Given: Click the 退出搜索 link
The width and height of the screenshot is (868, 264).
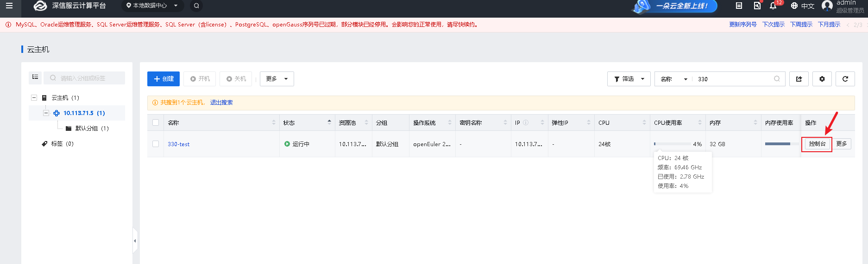Looking at the screenshot, I should 221,103.
